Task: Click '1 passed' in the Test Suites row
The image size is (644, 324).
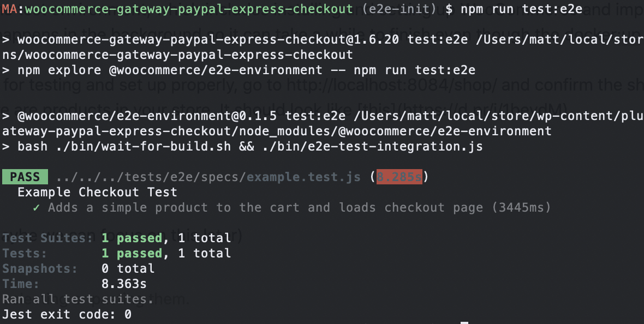Action: [132, 238]
